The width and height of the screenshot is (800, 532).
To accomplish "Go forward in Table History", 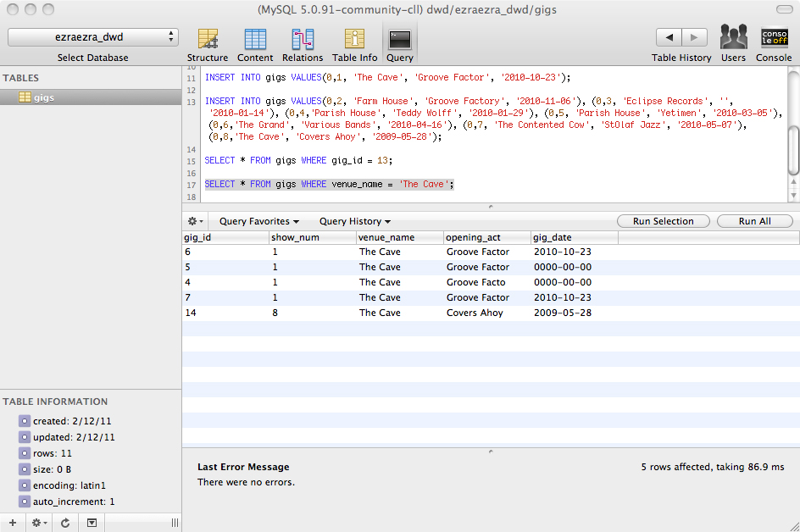I will (x=694, y=37).
